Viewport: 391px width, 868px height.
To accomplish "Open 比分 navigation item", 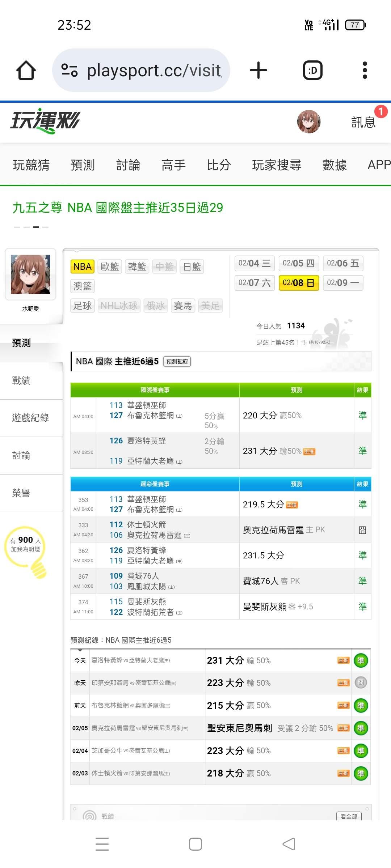I will pos(219,165).
